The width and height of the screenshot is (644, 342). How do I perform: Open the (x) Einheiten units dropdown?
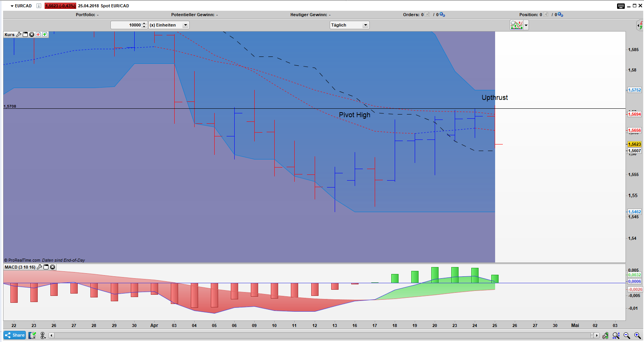tap(169, 25)
